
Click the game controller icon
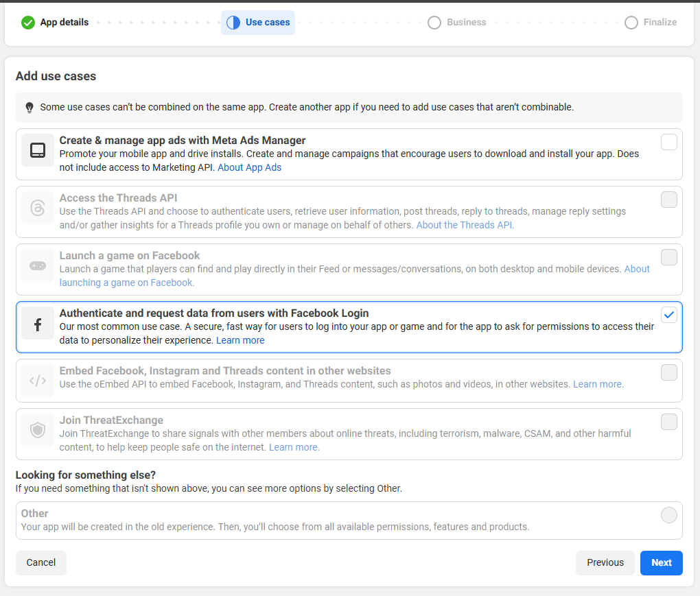(x=38, y=265)
